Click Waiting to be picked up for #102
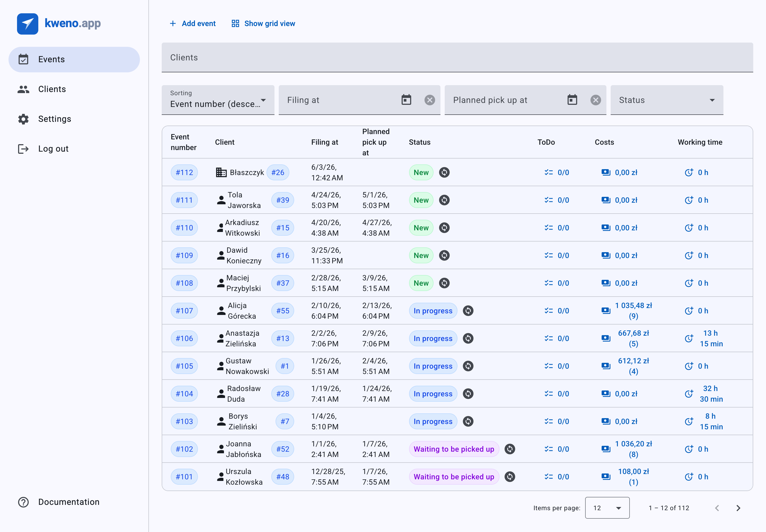The height and width of the screenshot is (532, 766). pos(454,449)
